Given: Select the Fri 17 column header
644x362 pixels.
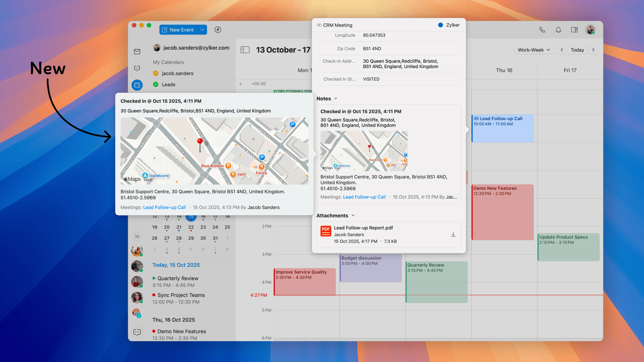Looking at the screenshot, I should point(570,70).
